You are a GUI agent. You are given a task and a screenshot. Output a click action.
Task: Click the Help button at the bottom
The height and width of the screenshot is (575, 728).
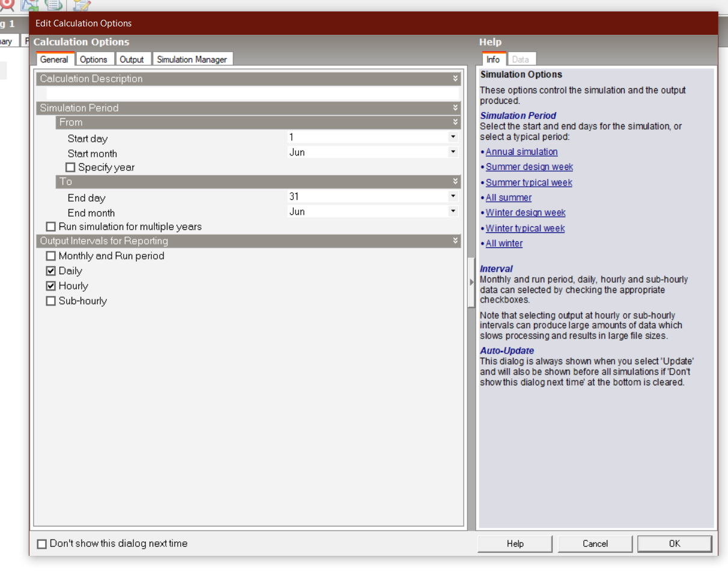click(515, 544)
